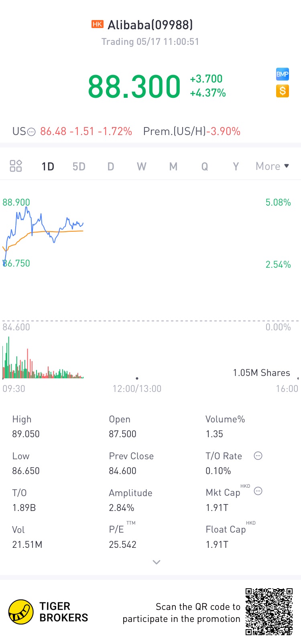Image resolution: width=301 pixels, height=644 pixels.
Task: Tap the info circle beside US price
Action: pos(32,132)
